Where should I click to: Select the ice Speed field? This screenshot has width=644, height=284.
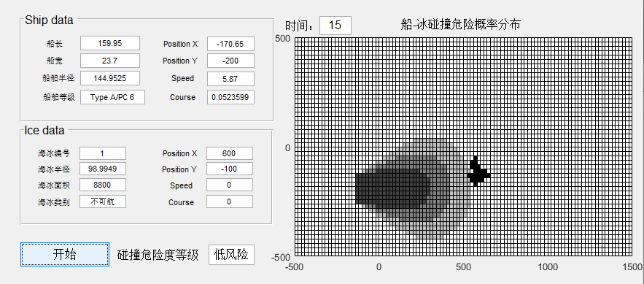230,185
